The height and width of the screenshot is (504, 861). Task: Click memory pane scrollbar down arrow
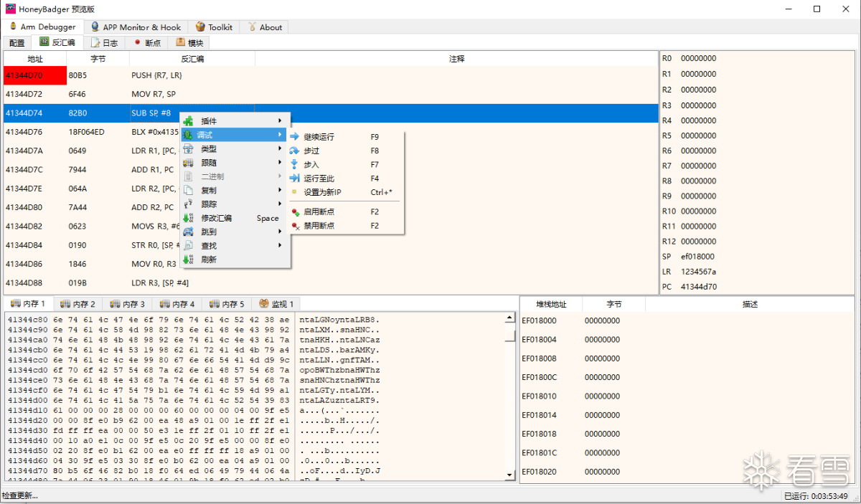click(510, 475)
